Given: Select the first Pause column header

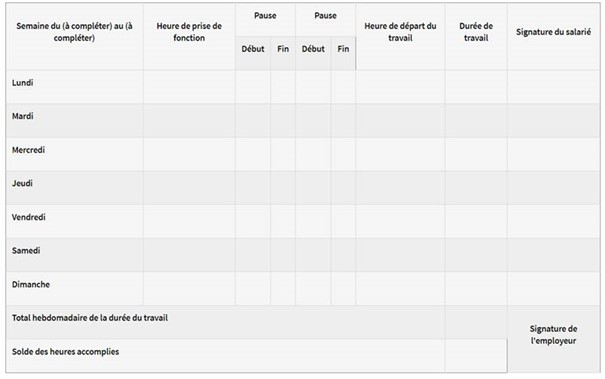Looking at the screenshot, I should 265,16.
